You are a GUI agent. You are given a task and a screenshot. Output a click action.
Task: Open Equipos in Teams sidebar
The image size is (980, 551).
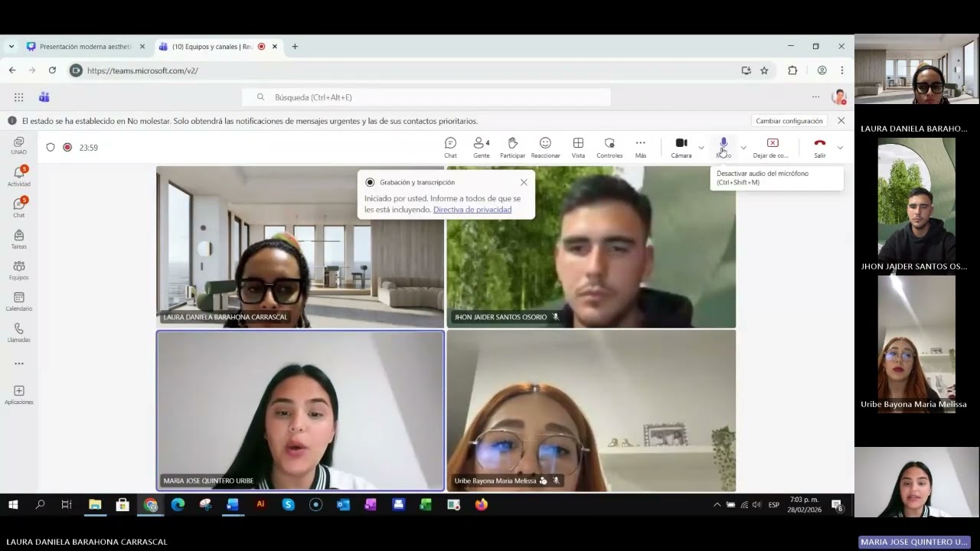point(19,270)
